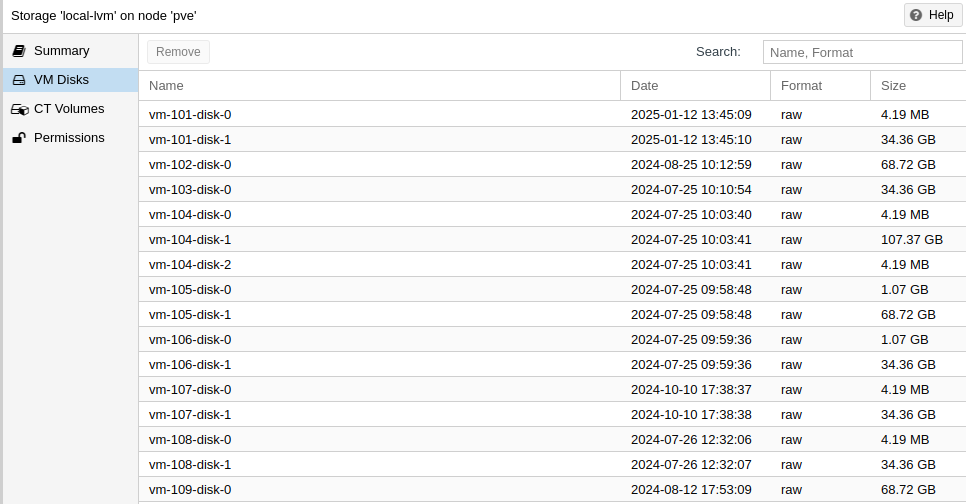966x504 pixels.
Task: Click the CT Volumes icon
Action: click(19, 109)
